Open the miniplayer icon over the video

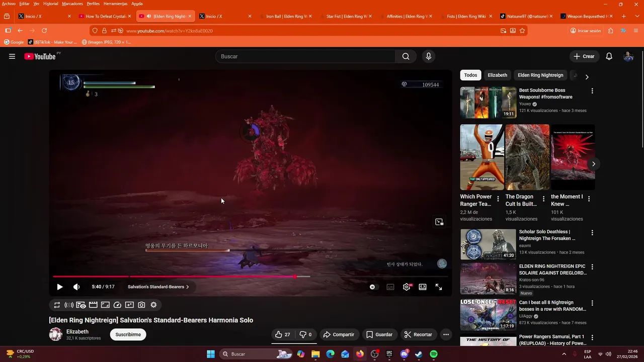(439, 222)
